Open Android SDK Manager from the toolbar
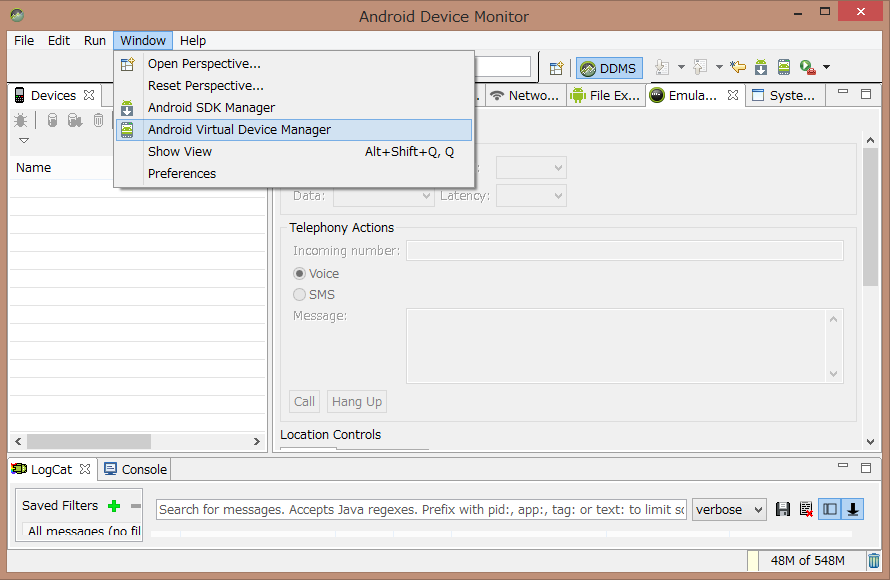 pyautogui.click(x=761, y=67)
